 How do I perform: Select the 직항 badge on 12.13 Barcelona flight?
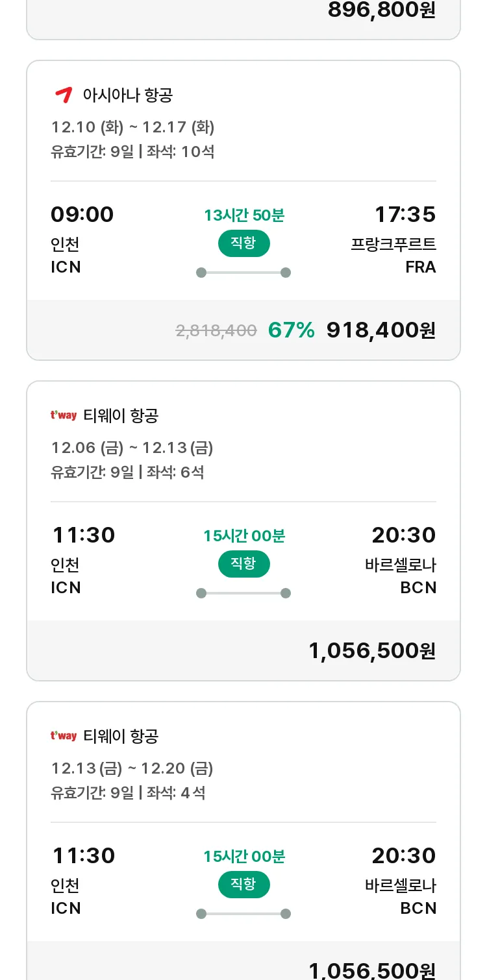coord(243,885)
